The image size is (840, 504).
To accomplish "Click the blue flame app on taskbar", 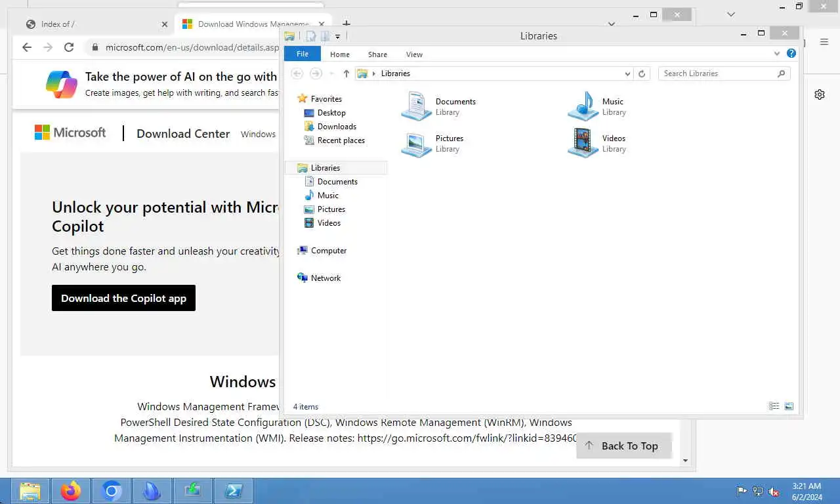I will click(152, 491).
